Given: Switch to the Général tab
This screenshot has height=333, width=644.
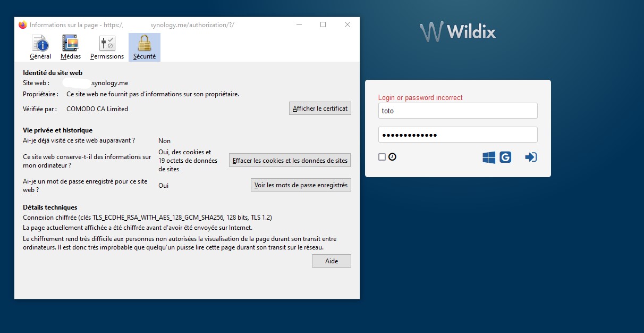Looking at the screenshot, I should [40, 47].
